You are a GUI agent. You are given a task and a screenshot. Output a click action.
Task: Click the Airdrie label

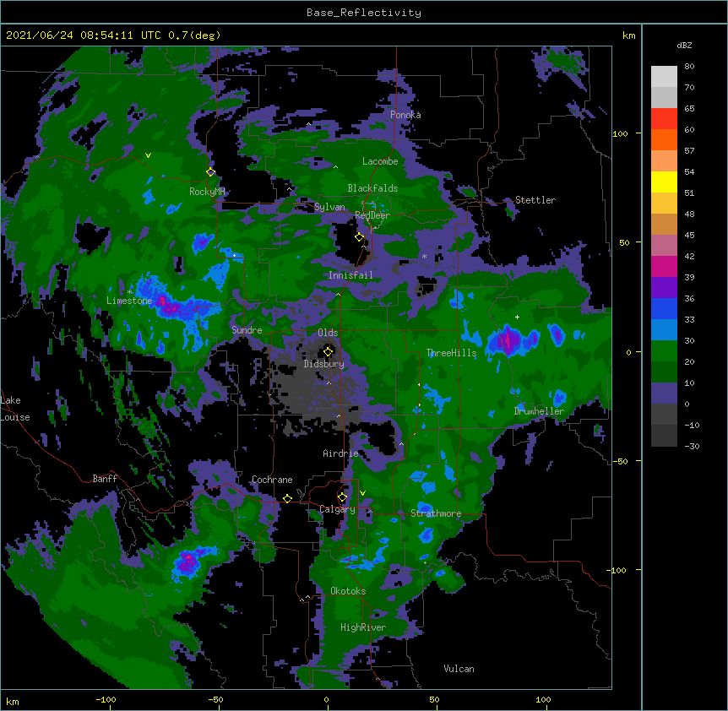coord(341,453)
